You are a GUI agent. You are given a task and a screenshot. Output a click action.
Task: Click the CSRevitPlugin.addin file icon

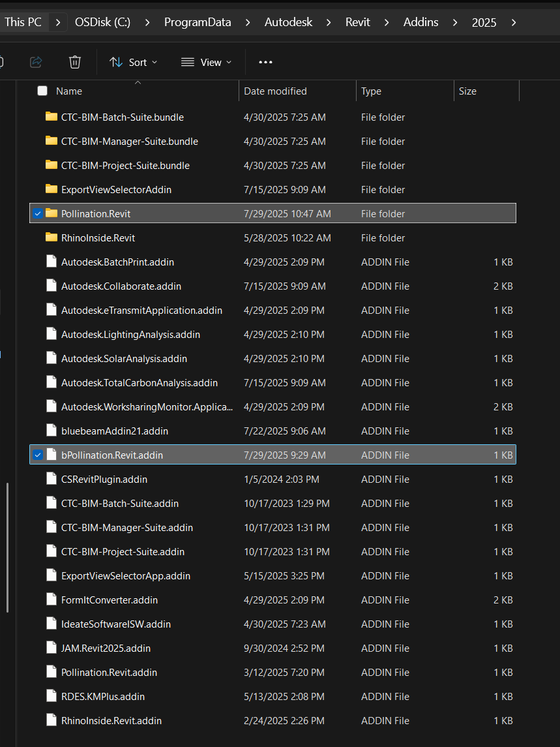(52, 479)
